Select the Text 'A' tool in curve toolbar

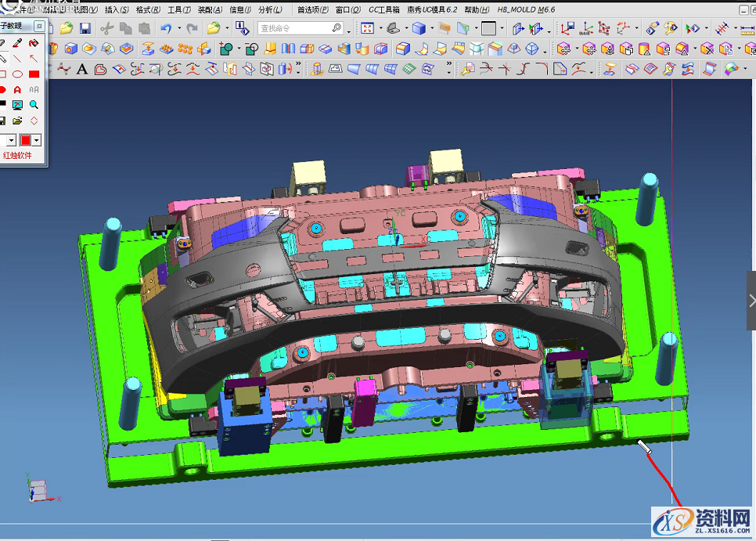coord(81,69)
